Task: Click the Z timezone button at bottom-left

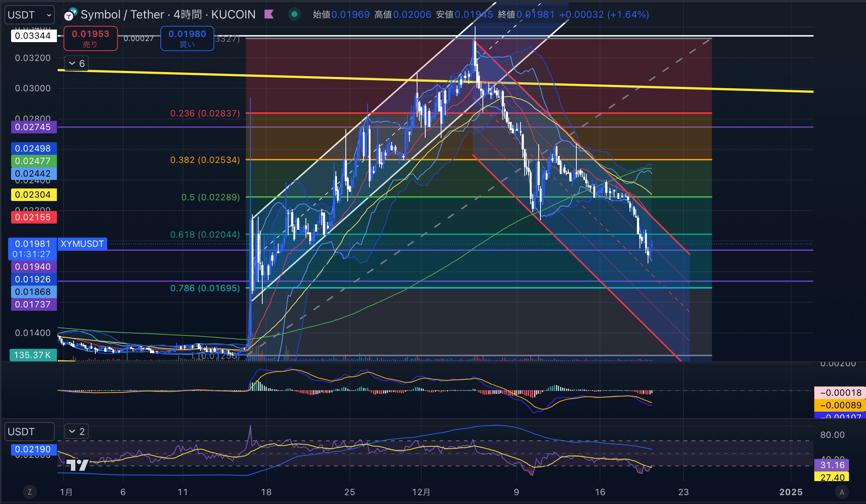Action: click(30, 492)
